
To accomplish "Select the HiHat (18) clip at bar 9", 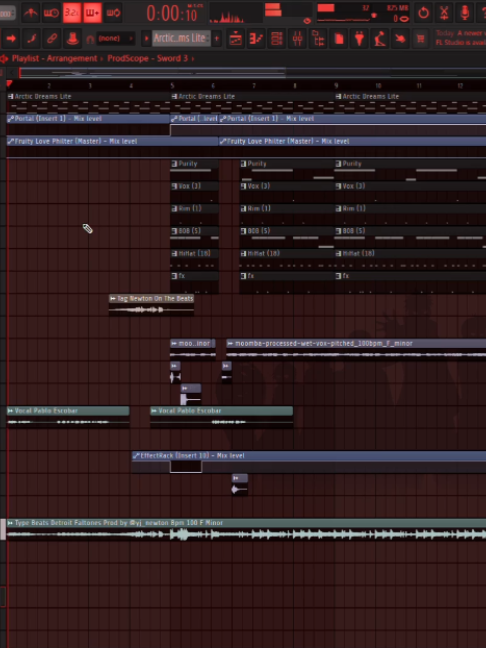I will click(x=410, y=260).
